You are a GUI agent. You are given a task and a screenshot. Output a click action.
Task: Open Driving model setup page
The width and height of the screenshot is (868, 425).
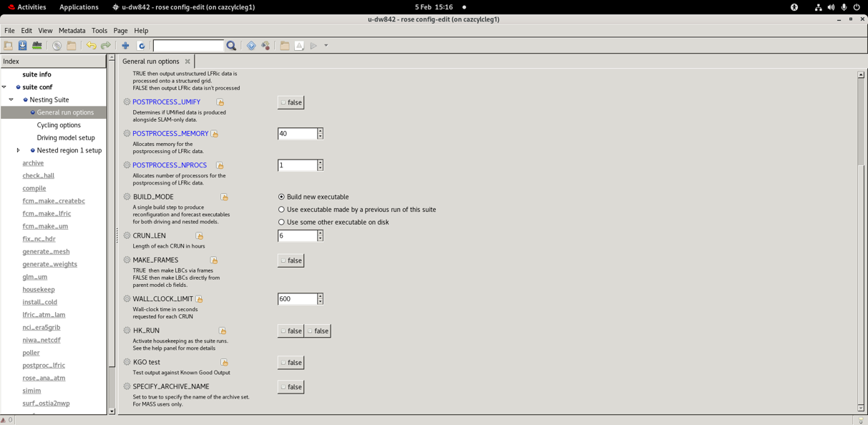66,138
